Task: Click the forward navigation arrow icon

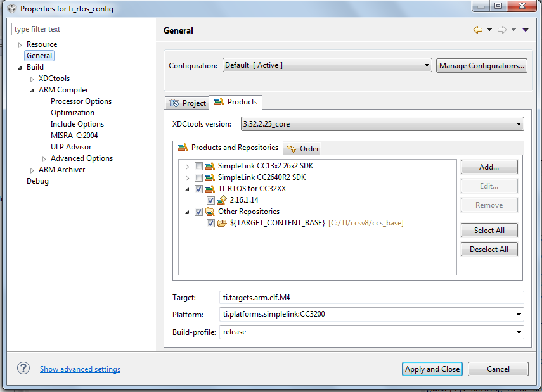Action: [502, 30]
